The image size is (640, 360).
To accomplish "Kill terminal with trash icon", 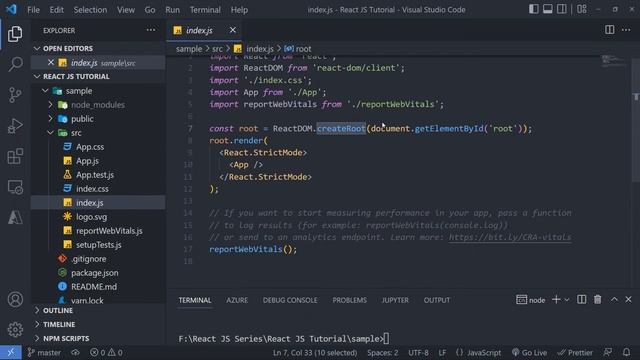I will (x=598, y=300).
